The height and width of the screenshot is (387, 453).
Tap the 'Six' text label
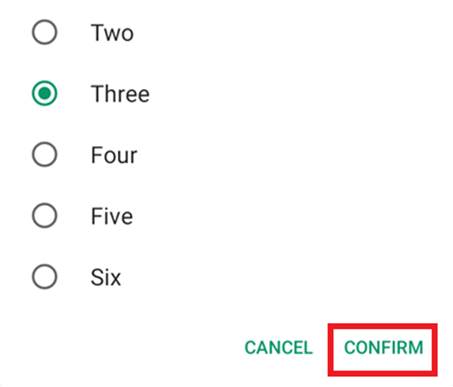(x=106, y=277)
